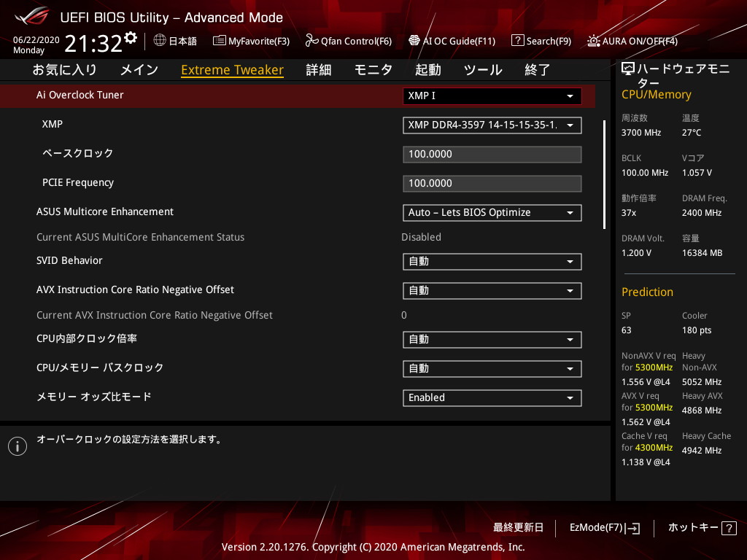The image size is (747, 560).
Task: Open メモリー オッズ比モード dropdown set to Enabled
Action: pos(492,398)
